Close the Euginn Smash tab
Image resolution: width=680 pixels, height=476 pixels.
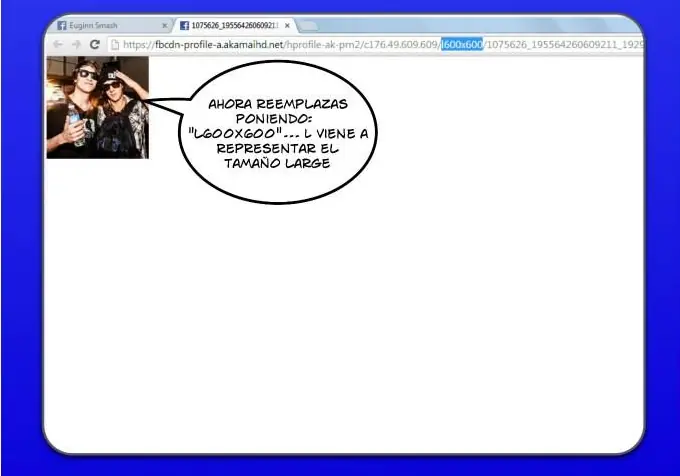pos(164,26)
